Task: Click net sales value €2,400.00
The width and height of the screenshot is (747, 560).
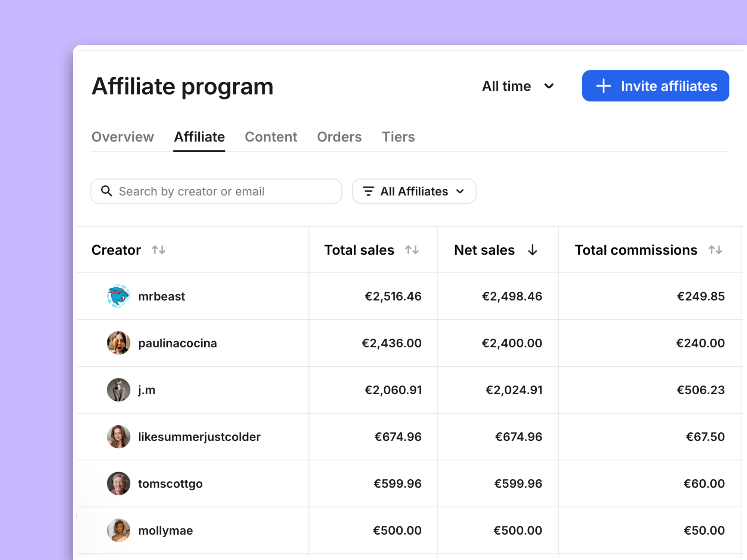Action: pyautogui.click(x=512, y=343)
